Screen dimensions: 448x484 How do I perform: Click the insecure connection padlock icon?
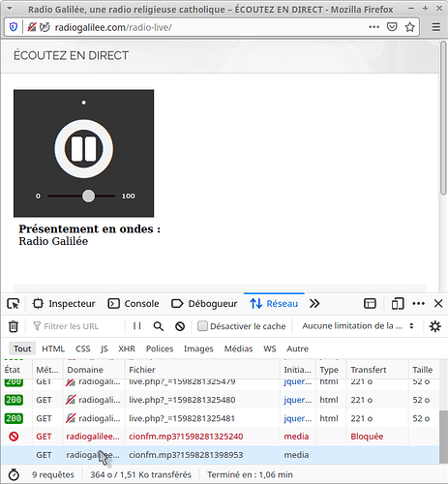pos(32,27)
